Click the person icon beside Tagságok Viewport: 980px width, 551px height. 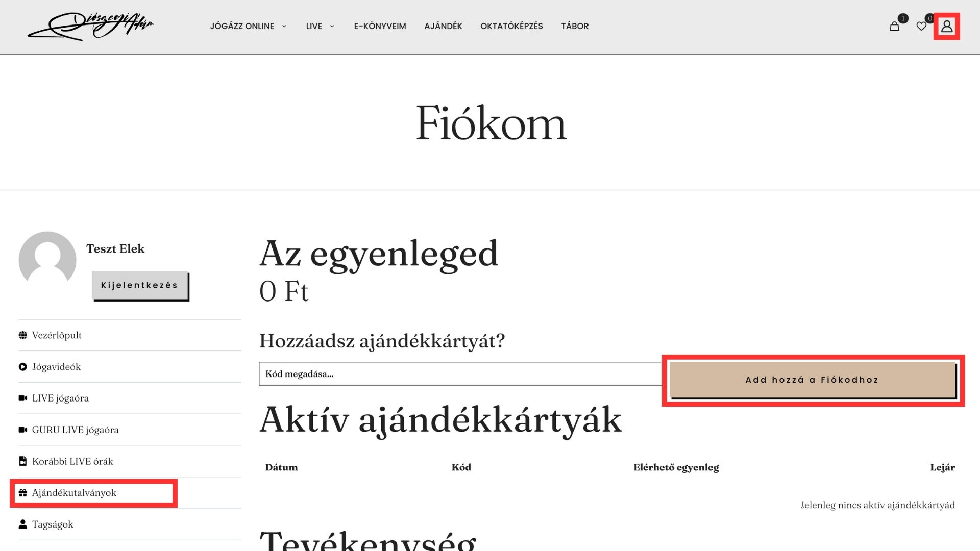23,524
